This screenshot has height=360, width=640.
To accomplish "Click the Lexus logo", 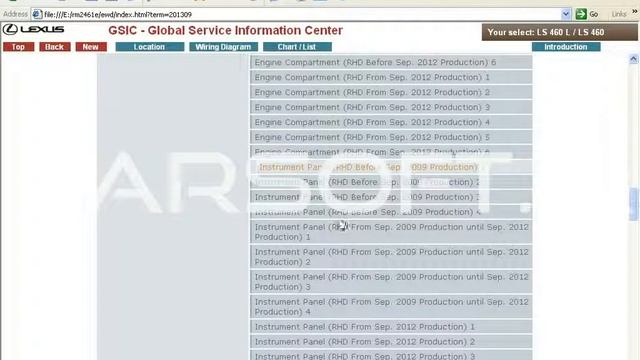I will [x=33, y=29].
